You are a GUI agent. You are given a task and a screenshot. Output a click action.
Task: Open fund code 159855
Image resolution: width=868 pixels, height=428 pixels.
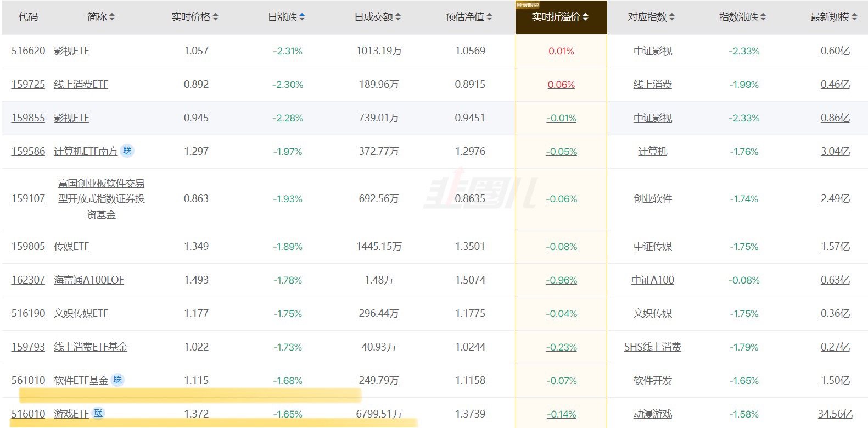(x=29, y=118)
